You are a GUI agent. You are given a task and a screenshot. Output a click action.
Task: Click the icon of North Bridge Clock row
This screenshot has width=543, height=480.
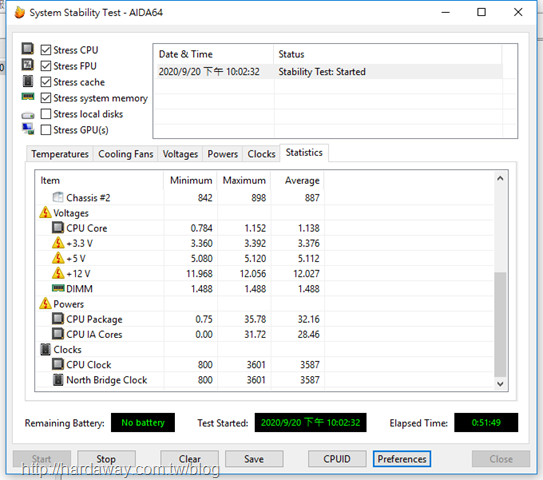58,380
